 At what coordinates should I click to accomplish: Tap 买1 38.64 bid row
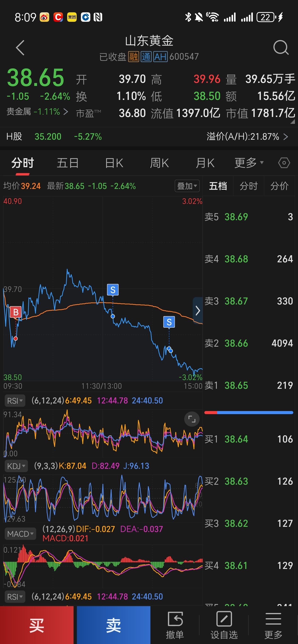249,439
